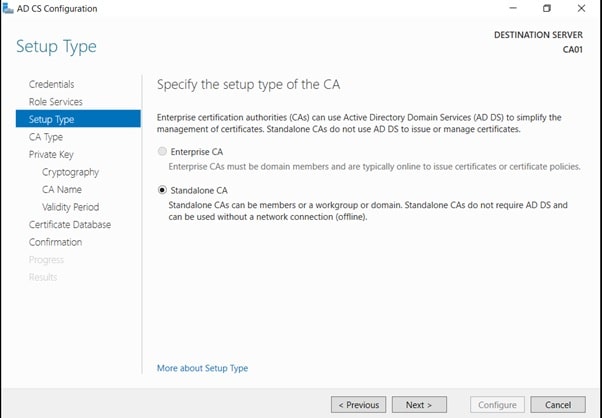Open the Credentials step in sidebar
The width and height of the screenshot is (602, 418).
tap(51, 84)
